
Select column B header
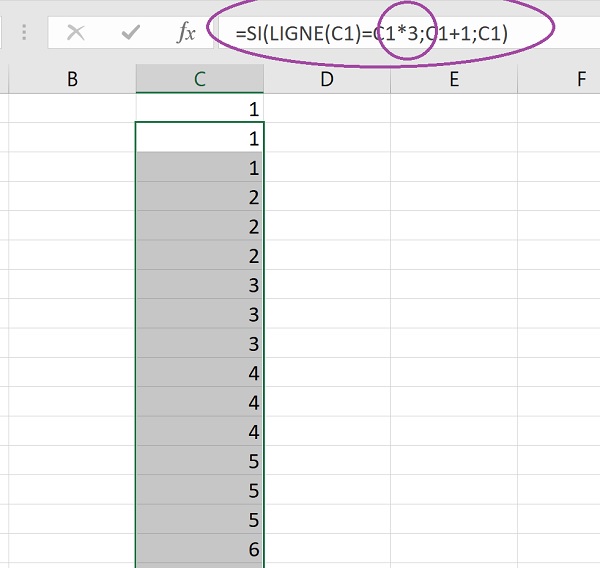tap(72, 79)
